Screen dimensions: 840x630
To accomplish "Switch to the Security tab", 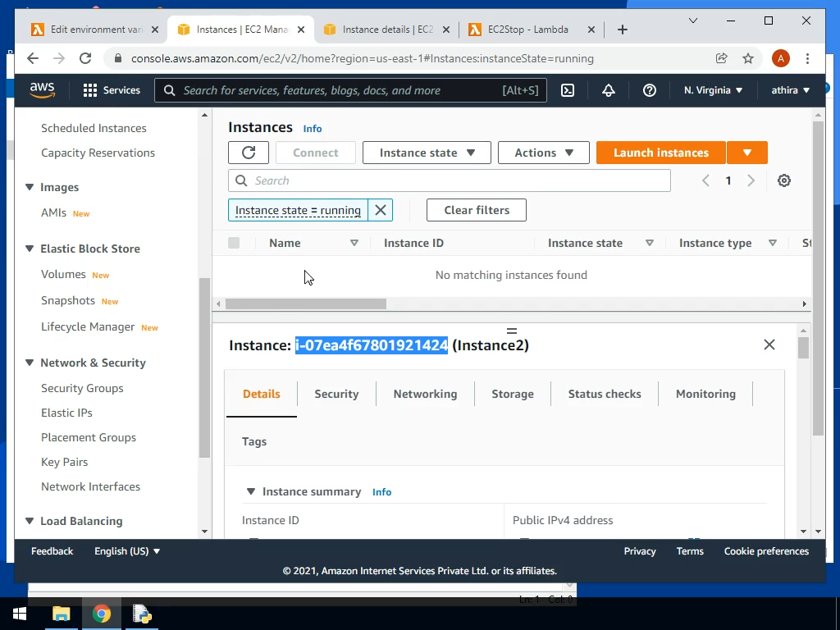I will [x=336, y=394].
